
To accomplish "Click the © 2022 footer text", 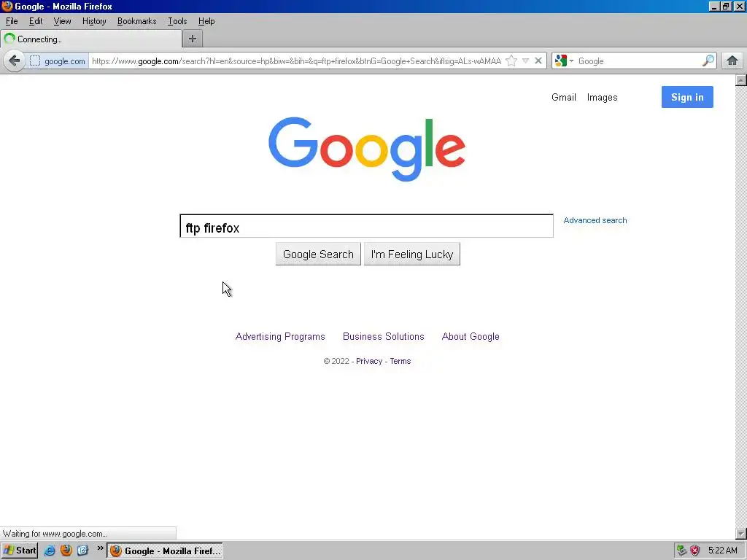I will tap(336, 361).
